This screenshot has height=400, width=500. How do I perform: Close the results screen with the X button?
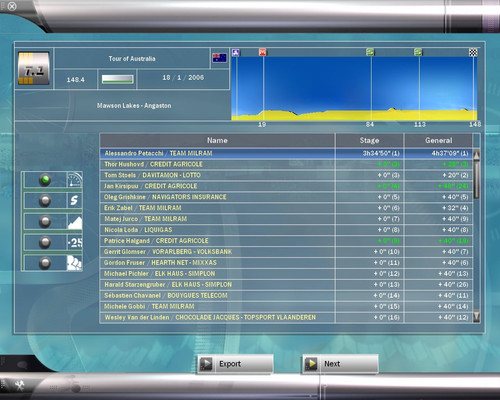[12, 6]
